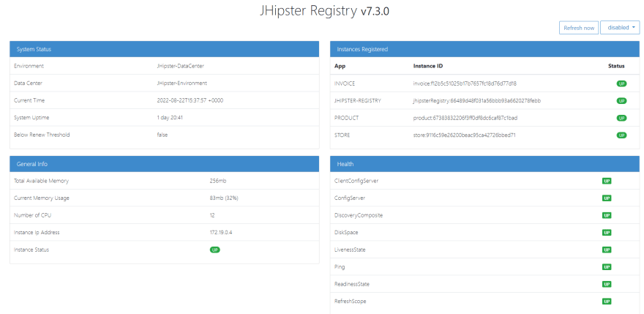Click the IP address 172.19.0.4
Viewport: 644px width, 314px height.
click(x=221, y=233)
